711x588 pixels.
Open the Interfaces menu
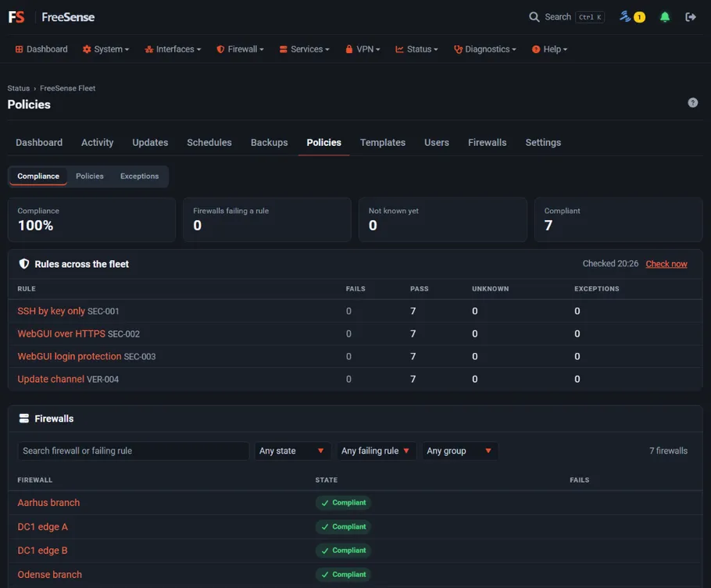coord(173,49)
